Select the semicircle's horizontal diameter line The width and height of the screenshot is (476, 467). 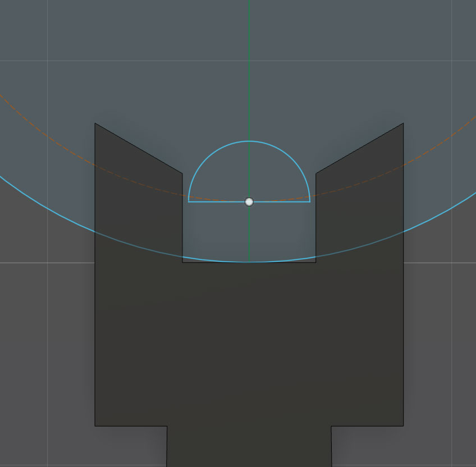pos(219,202)
